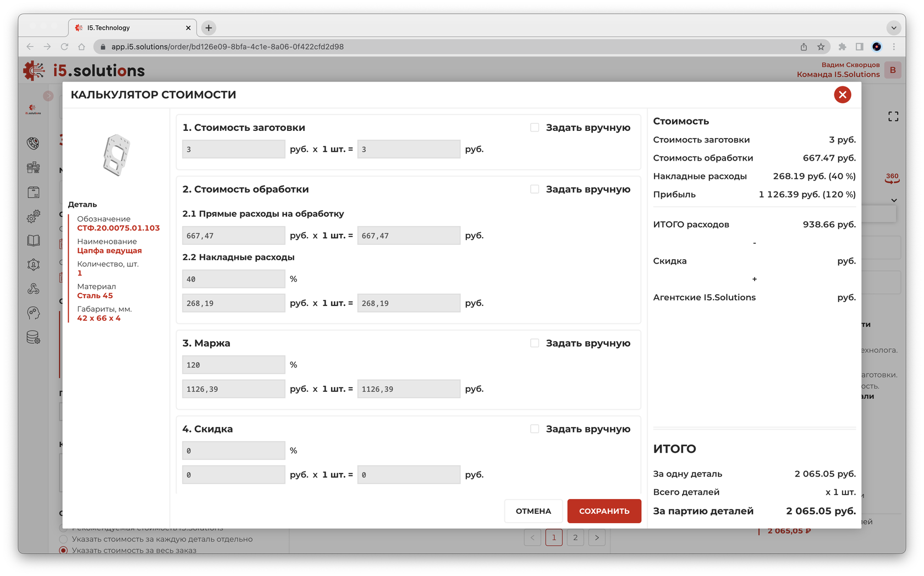Expand the chevron below the 360 icon
This screenshot has width=924, height=576.
(x=894, y=200)
